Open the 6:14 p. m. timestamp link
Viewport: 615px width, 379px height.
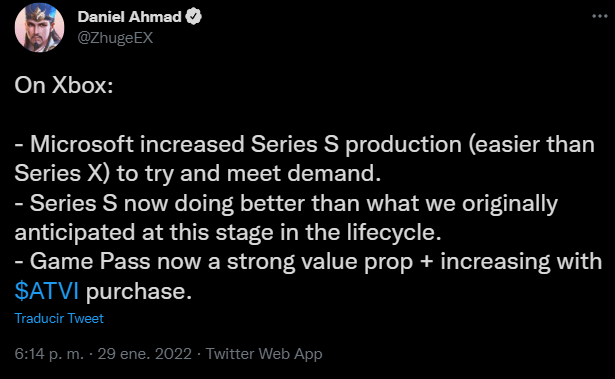coord(49,354)
